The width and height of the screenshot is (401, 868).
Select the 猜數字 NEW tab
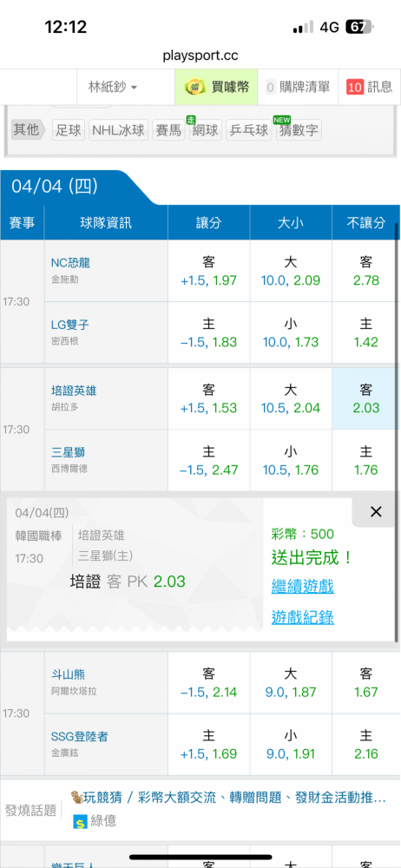299,131
